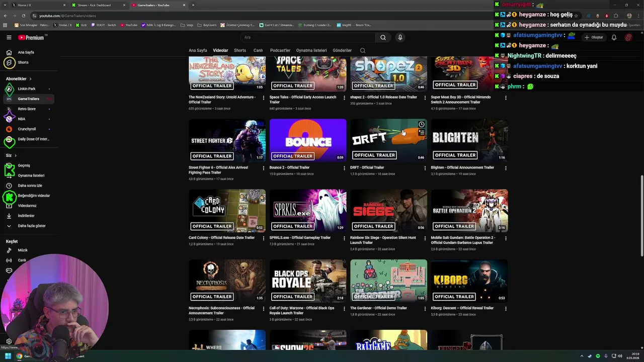Add DRFT to queue via playlist icon
The image size is (644, 362).
(422, 133)
